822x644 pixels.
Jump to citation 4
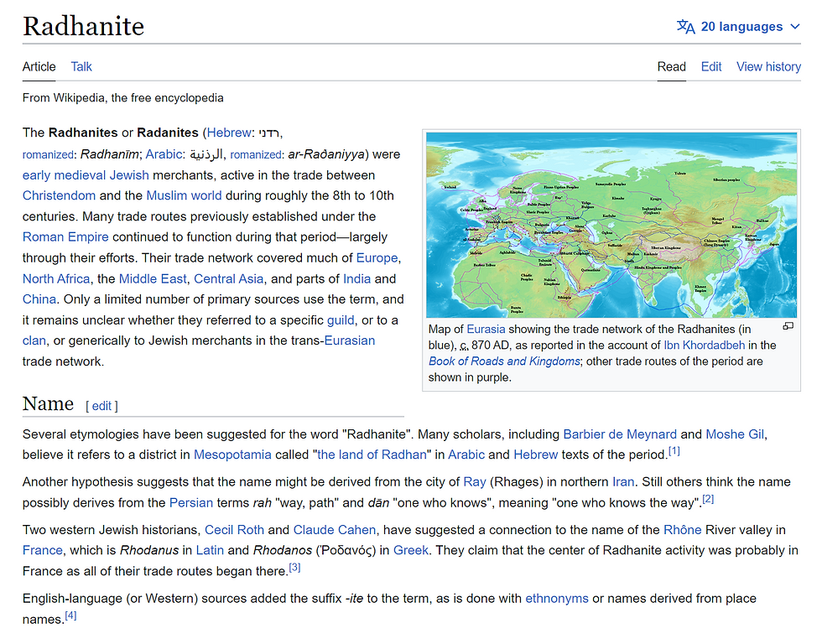70,615
